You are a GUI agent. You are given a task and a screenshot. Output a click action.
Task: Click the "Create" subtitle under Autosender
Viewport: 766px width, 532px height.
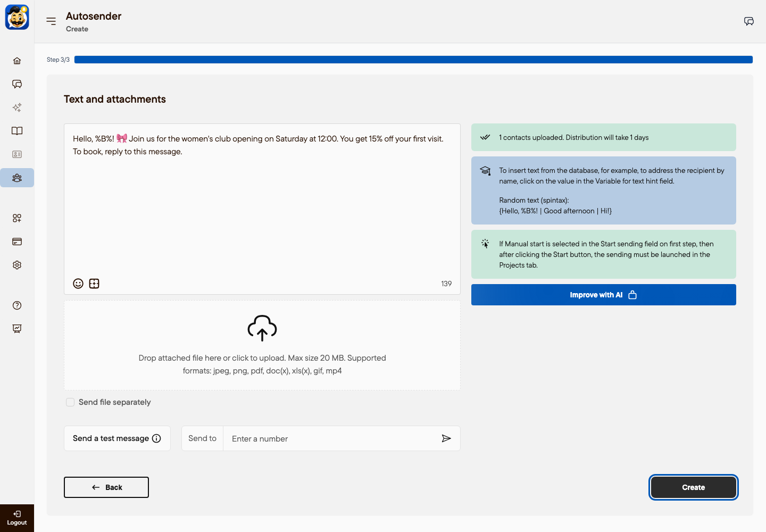coord(77,29)
